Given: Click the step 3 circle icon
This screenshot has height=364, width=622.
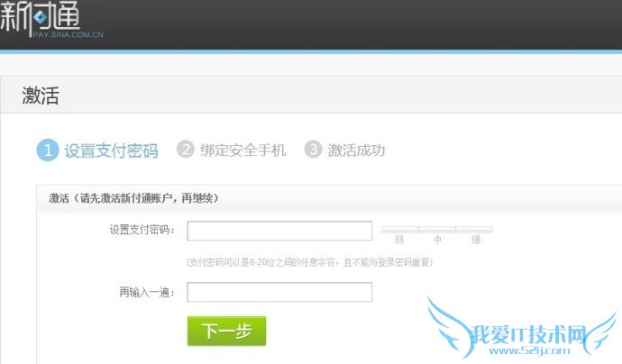Looking at the screenshot, I should 313,150.
